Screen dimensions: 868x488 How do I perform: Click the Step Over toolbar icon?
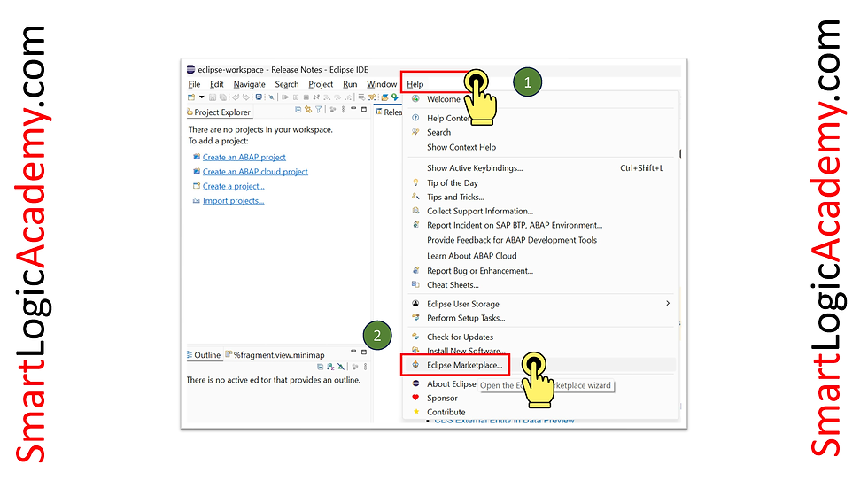pyautogui.click(x=337, y=97)
